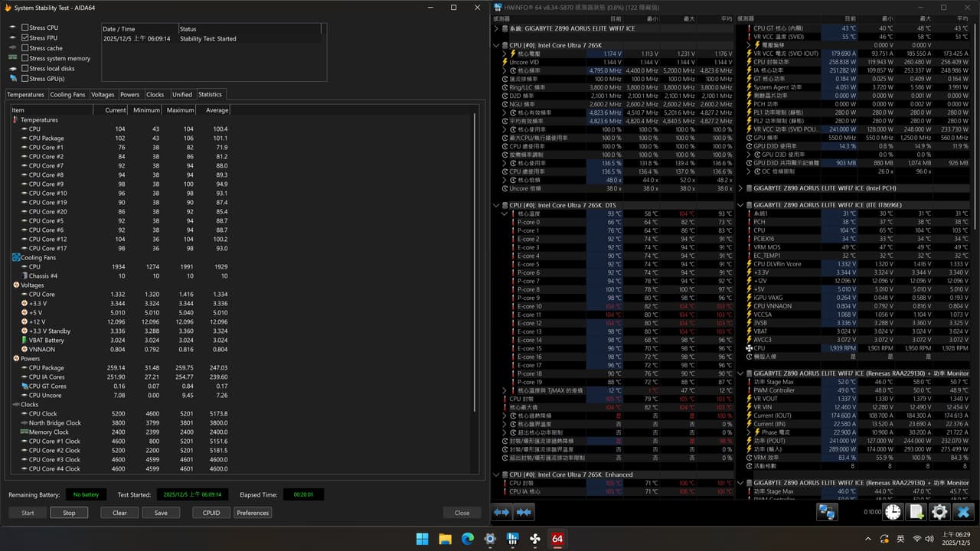Image resolution: width=980 pixels, height=551 pixels.
Task: Open the gear app on taskbar
Action: [490, 539]
